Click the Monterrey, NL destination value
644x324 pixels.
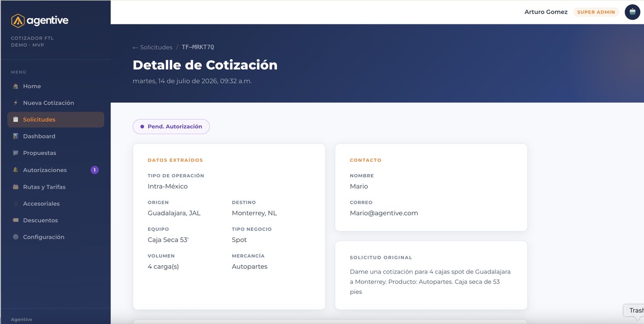tap(254, 213)
